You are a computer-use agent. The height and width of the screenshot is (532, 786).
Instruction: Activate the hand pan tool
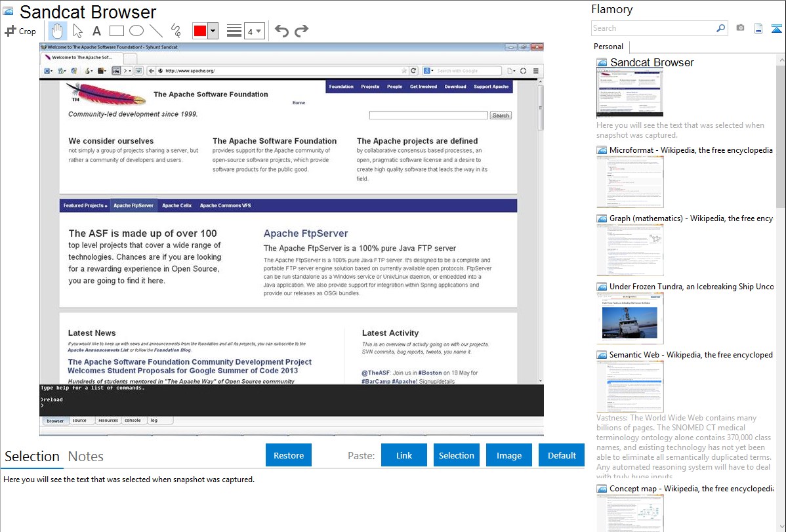57,31
